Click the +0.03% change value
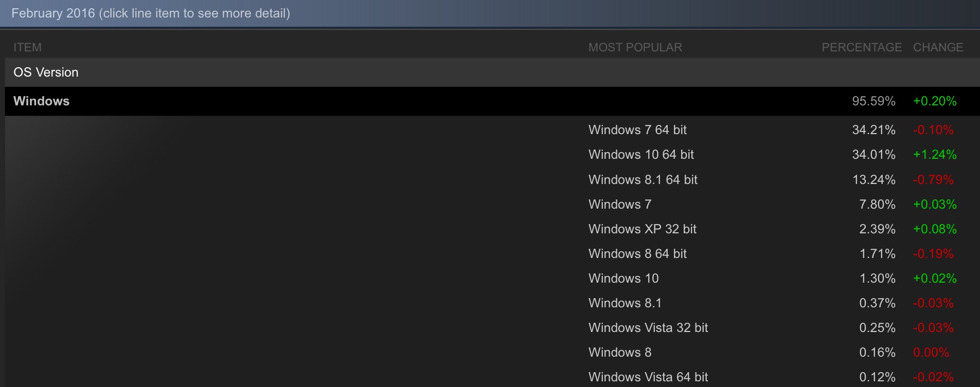The width and height of the screenshot is (980, 387). [935, 205]
